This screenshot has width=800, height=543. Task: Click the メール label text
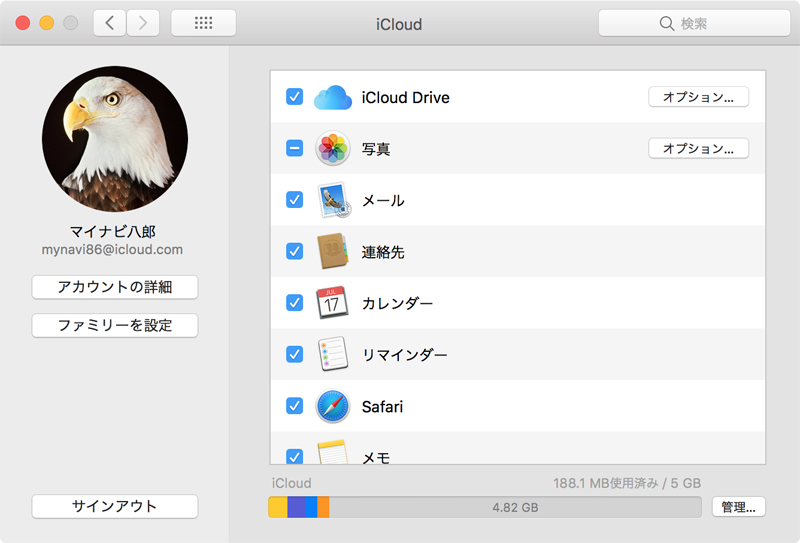[383, 201]
